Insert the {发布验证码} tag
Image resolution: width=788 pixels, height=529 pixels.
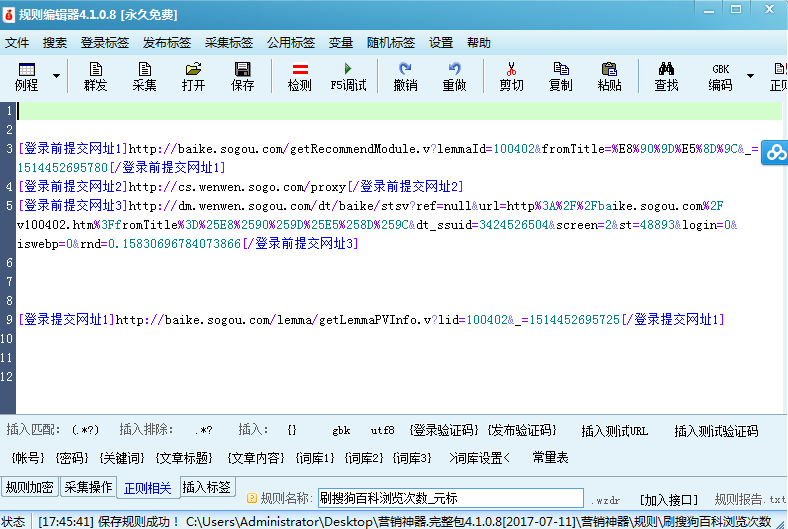pyautogui.click(x=522, y=430)
